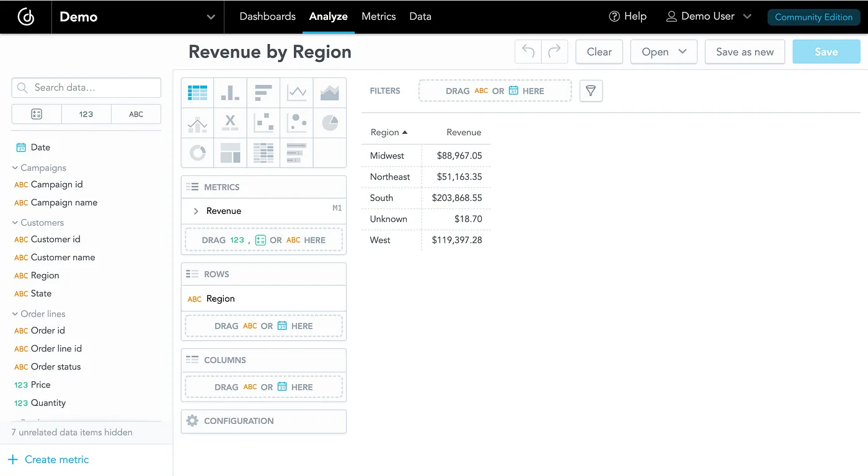The height and width of the screenshot is (476, 868).
Task: Toggle sort order on the Region column header
Action: (388, 132)
